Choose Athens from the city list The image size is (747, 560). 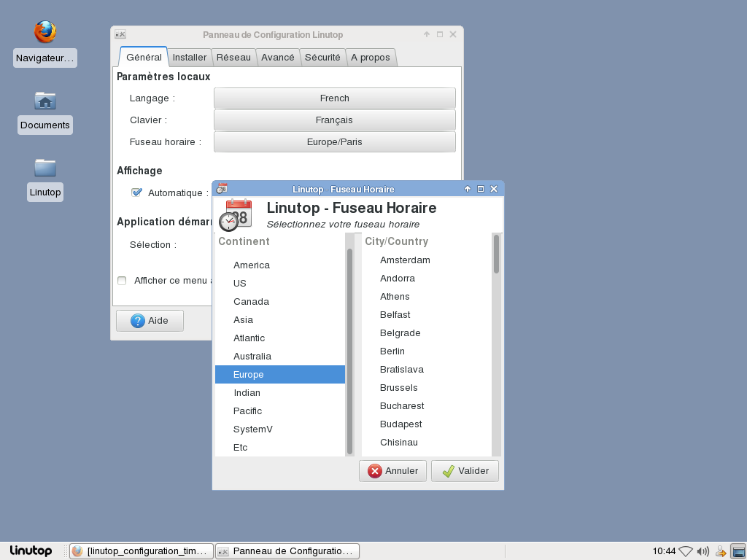tap(427, 297)
